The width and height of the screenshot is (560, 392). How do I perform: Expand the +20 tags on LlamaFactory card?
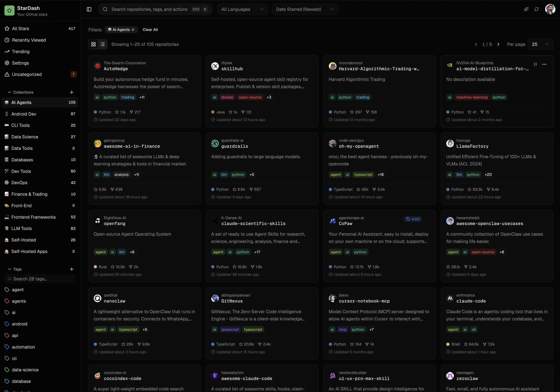[488, 174]
